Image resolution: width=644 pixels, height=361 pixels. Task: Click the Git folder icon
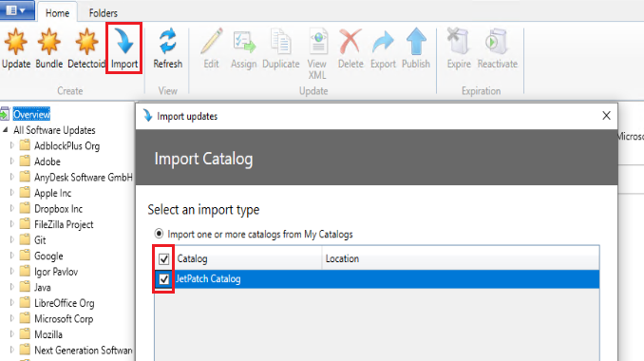(25, 239)
